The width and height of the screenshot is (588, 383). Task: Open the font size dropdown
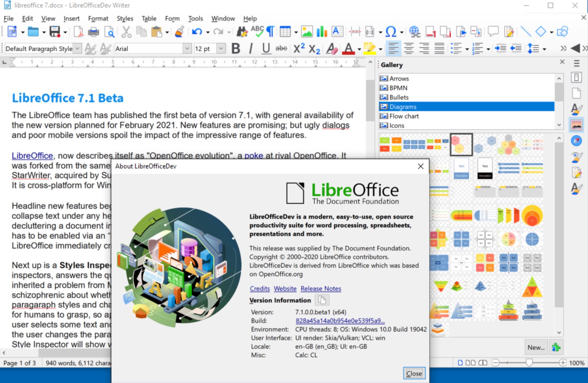click(221, 49)
